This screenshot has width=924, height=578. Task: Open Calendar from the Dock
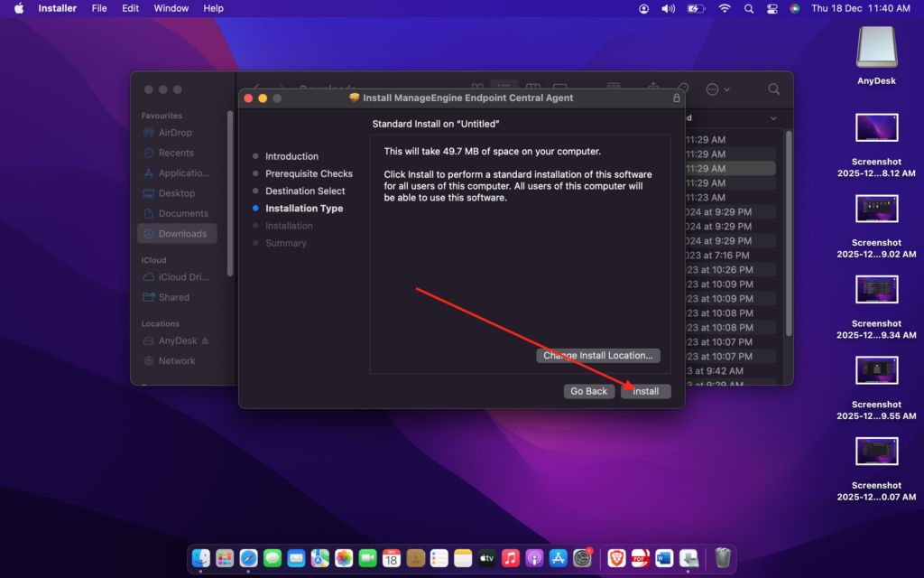(392, 558)
